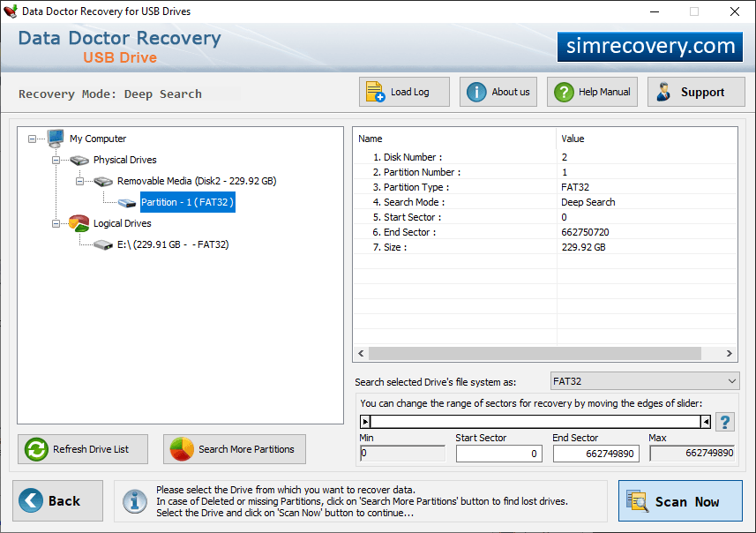
Task: Click the My Computer monitor icon
Action: pyautogui.click(x=56, y=138)
